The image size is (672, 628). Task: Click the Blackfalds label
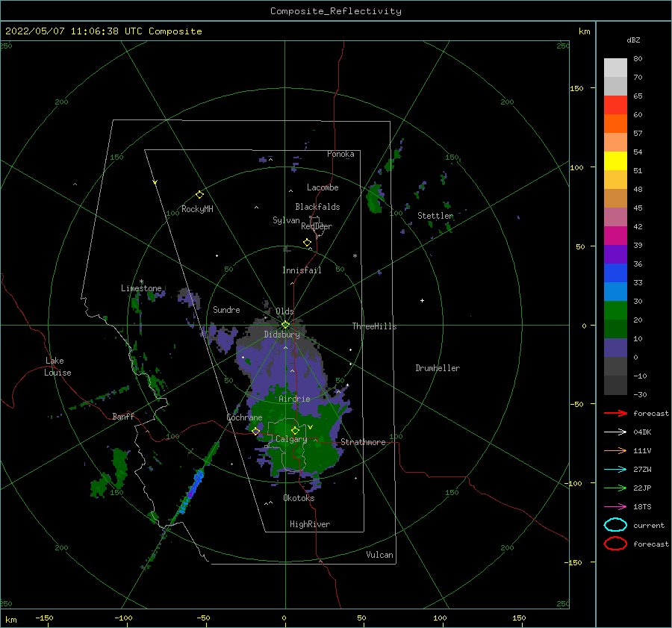click(x=317, y=207)
